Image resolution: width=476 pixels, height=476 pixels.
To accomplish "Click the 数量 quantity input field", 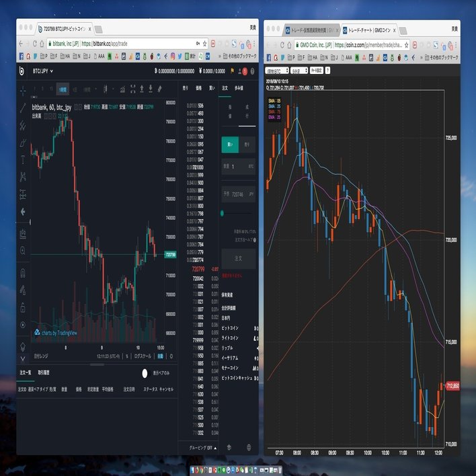I will (x=238, y=166).
